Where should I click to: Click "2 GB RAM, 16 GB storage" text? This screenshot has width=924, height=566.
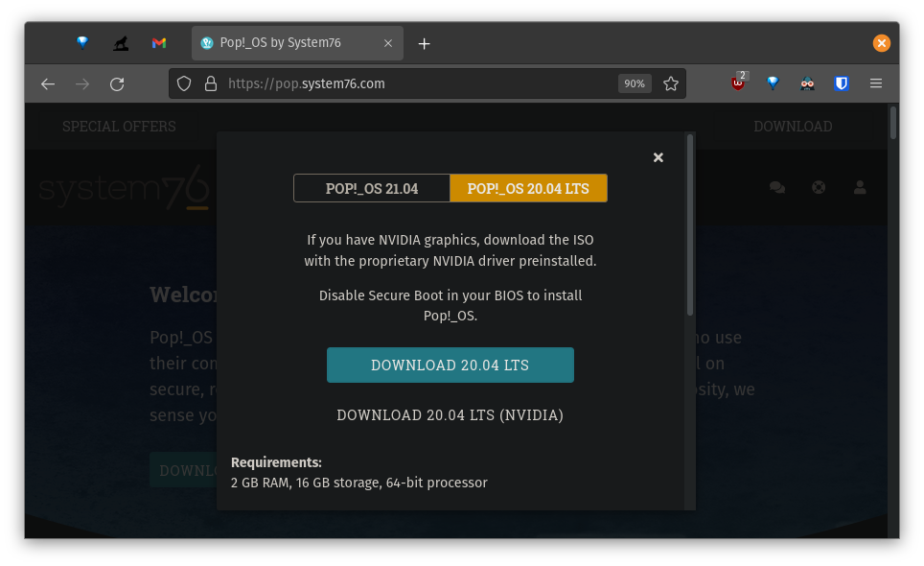click(307, 483)
